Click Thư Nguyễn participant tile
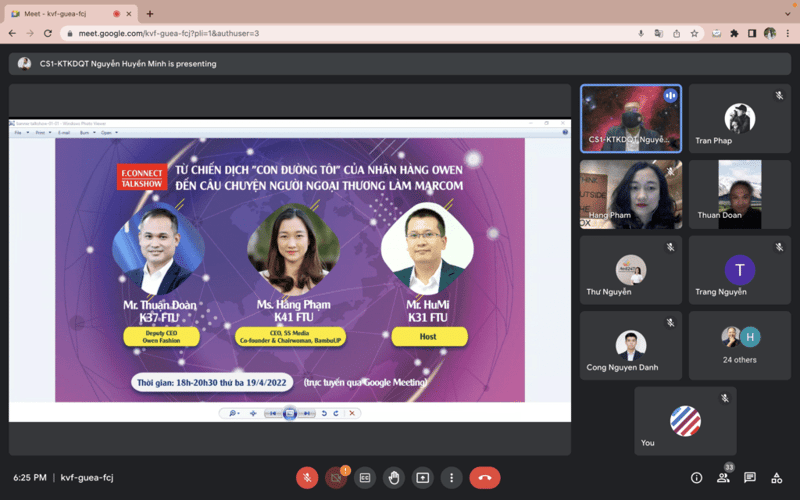Image resolution: width=800 pixels, height=500 pixels. (x=631, y=270)
